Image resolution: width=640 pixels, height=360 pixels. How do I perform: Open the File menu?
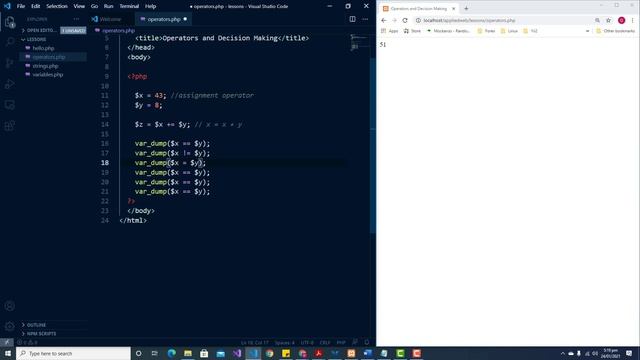tap(21, 6)
